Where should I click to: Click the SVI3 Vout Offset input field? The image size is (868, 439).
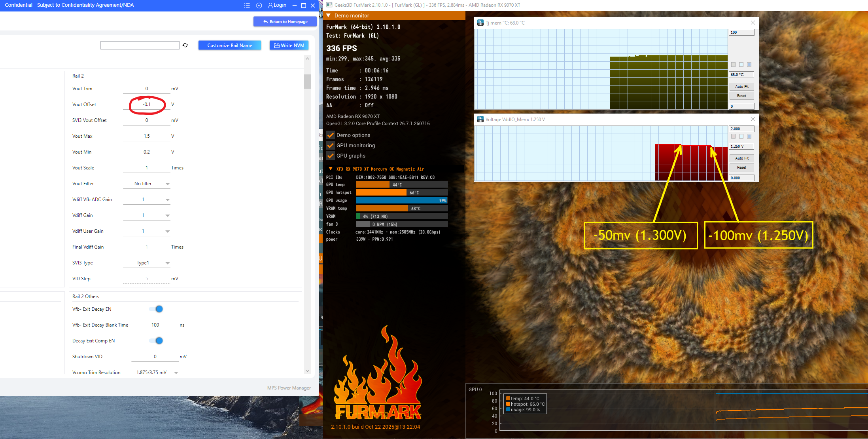pyautogui.click(x=147, y=120)
